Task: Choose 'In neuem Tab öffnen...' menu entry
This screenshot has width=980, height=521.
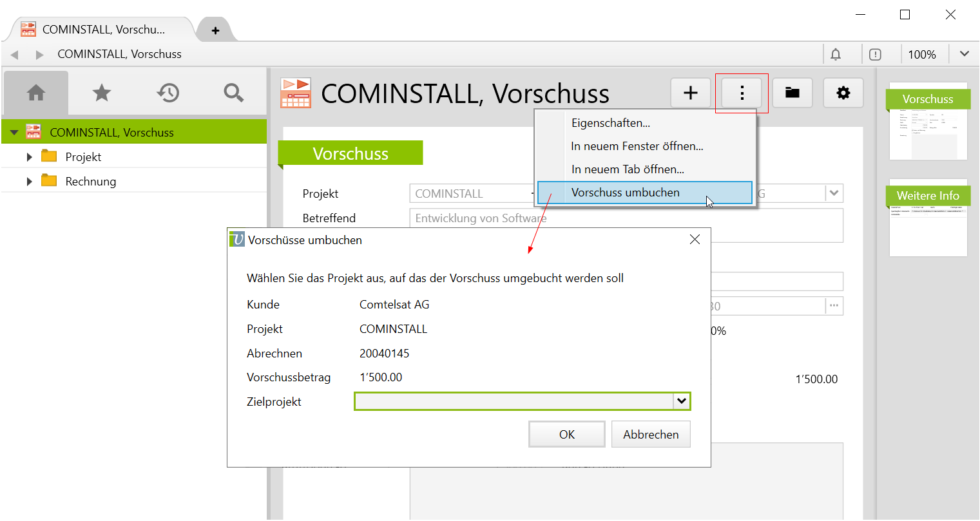Action: (627, 169)
